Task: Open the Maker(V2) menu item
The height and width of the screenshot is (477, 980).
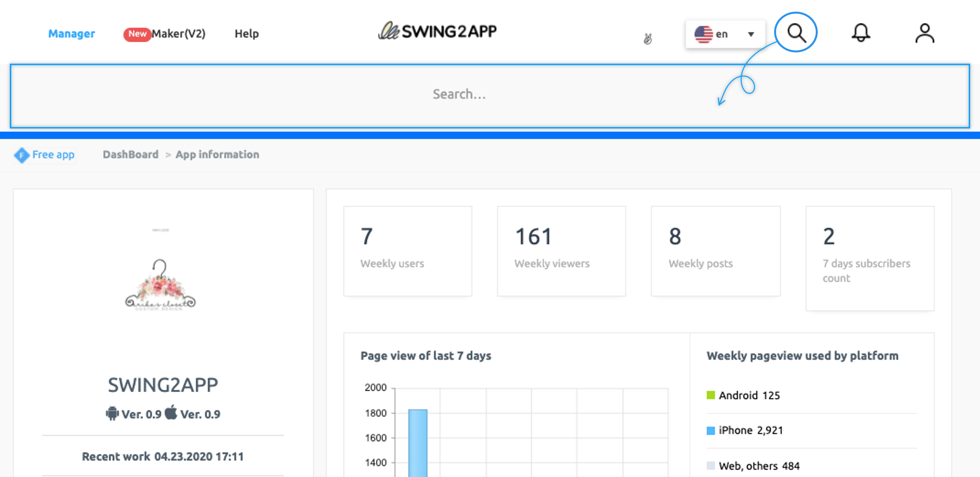Action: point(178,34)
